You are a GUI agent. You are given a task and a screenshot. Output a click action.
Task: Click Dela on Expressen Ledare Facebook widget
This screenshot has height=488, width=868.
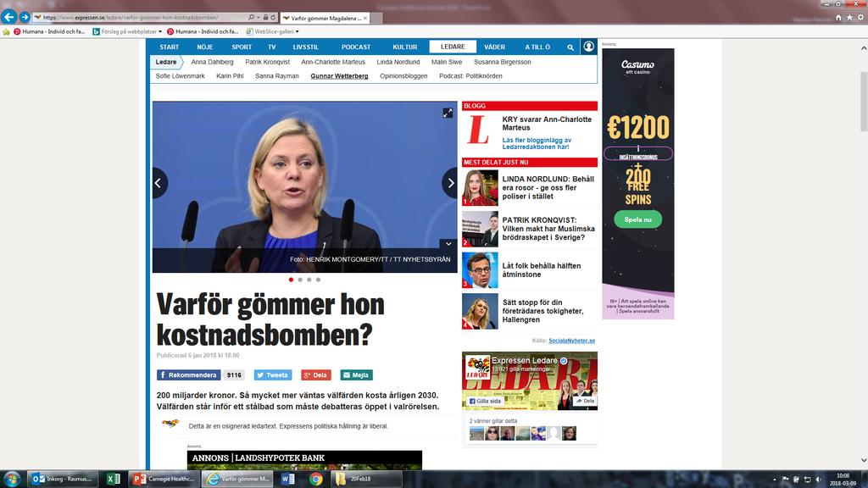pyautogui.click(x=585, y=401)
